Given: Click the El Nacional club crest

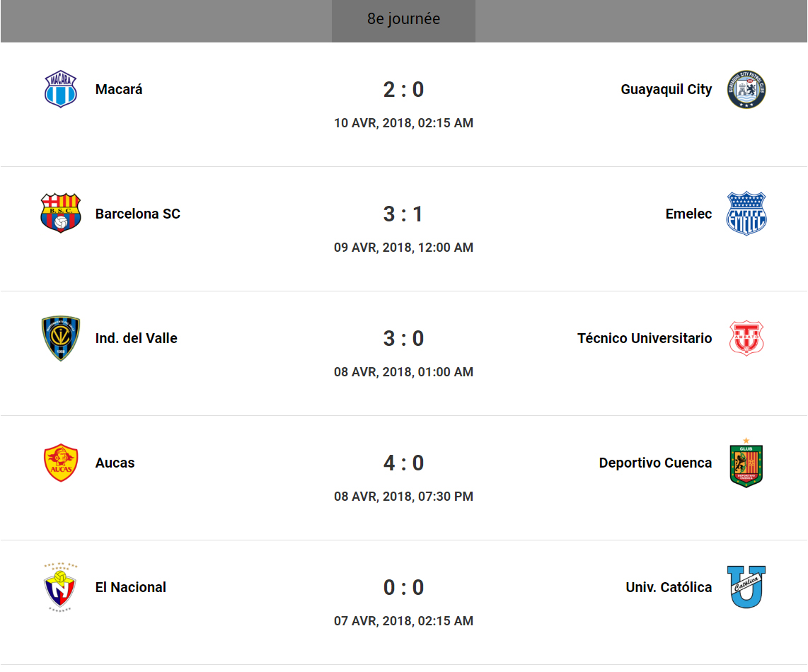Looking at the screenshot, I should click(61, 587).
